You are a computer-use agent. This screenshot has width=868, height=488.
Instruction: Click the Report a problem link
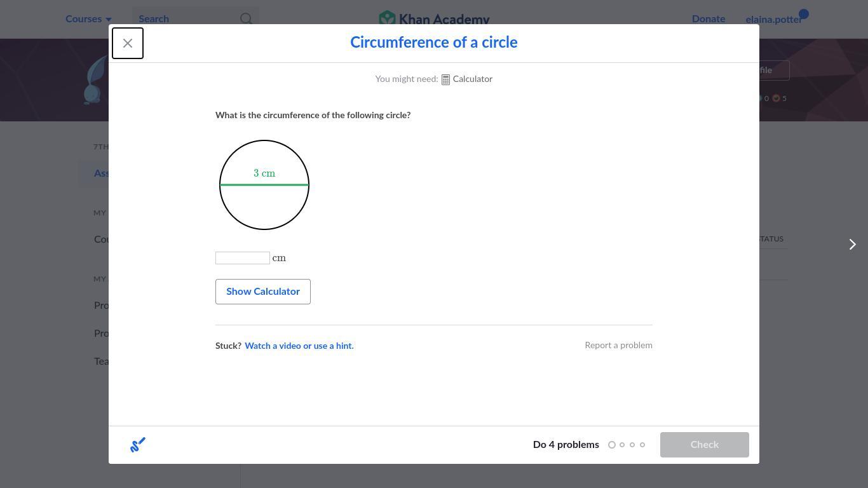618,346
